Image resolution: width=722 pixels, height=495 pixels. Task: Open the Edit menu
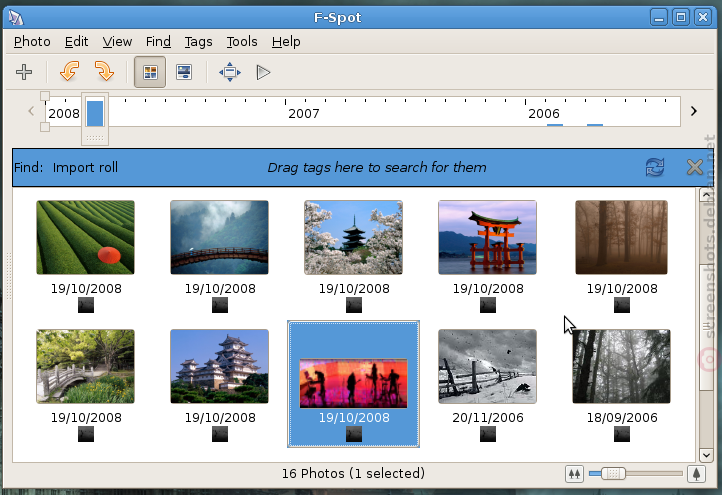(76, 42)
